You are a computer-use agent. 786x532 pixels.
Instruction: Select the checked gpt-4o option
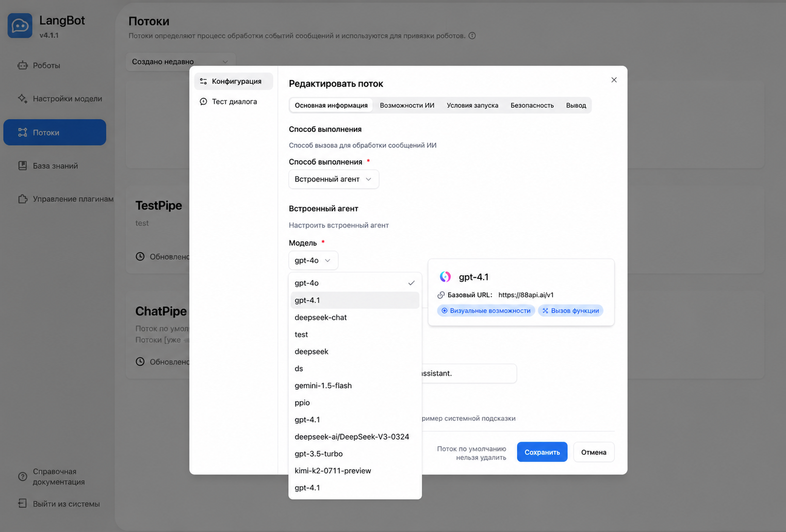pos(355,283)
